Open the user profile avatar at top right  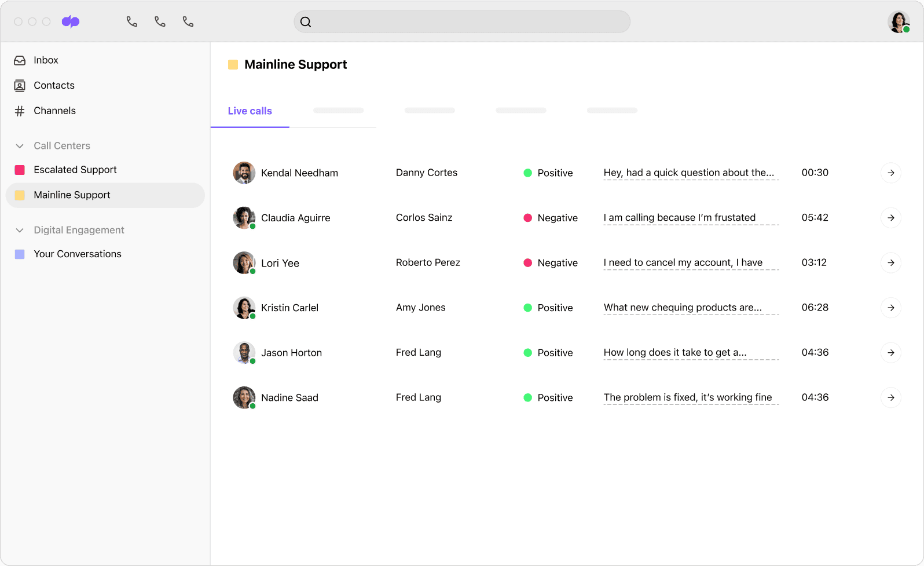tap(898, 22)
